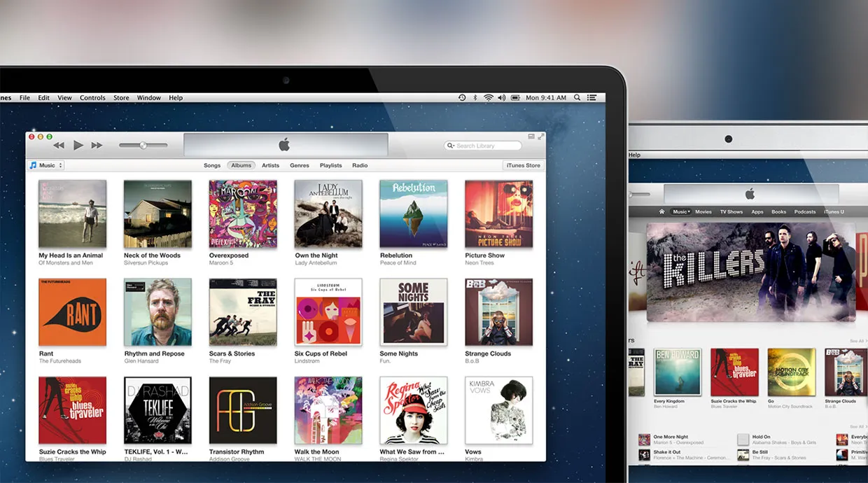Click the Rewind (previous track) button
The width and height of the screenshot is (868, 483).
[x=59, y=146]
